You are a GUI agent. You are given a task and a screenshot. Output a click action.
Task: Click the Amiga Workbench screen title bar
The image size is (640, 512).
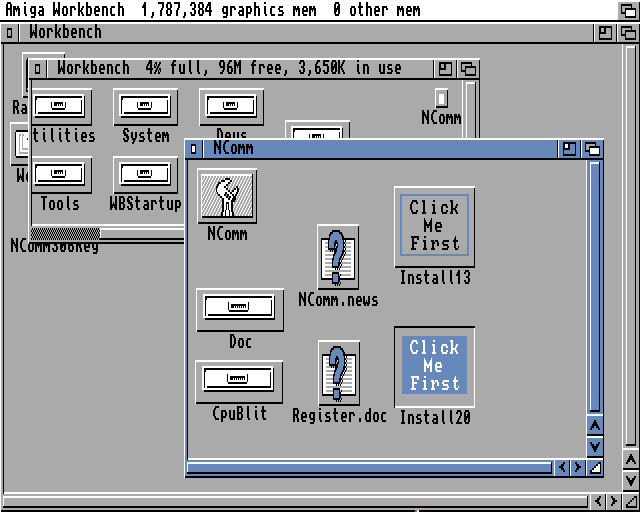310,10
